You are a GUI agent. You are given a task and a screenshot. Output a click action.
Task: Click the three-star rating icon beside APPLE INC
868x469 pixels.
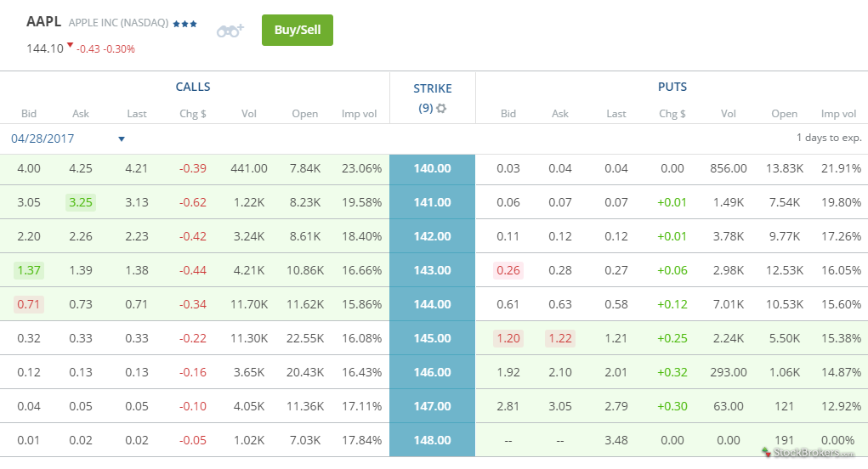pyautogui.click(x=184, y=24)
